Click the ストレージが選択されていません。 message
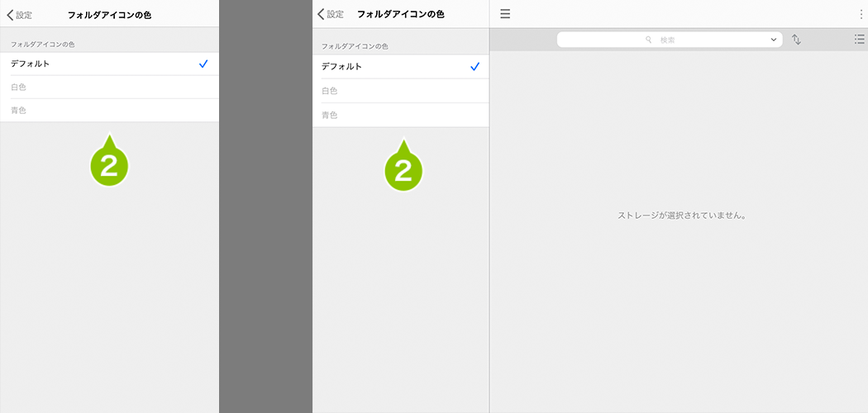This screenshot has height=413, width=868. [681, 215]
